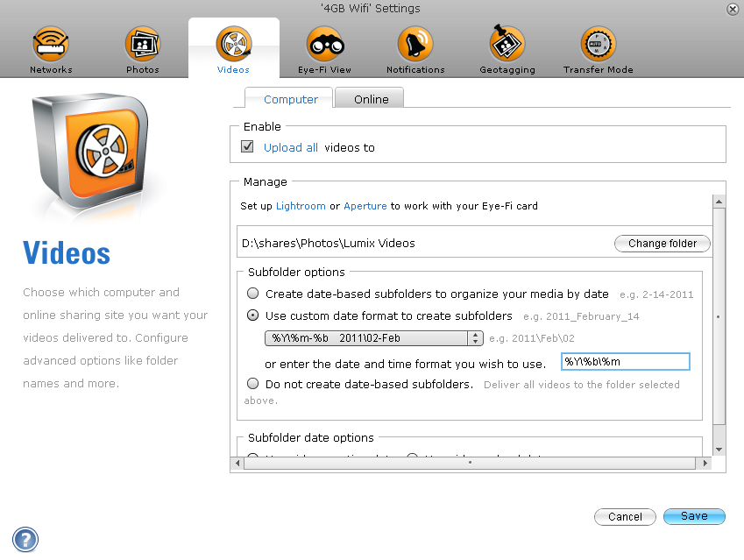Viewport: 744px width, 560px height.
Task: Click the Change folder button
Action: pos(663,244)
